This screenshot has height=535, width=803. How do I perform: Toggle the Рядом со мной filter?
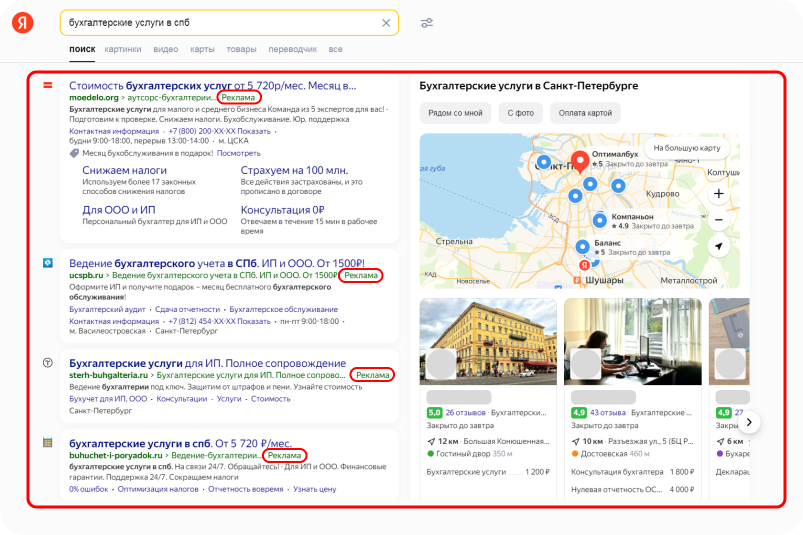pos(455,113)
